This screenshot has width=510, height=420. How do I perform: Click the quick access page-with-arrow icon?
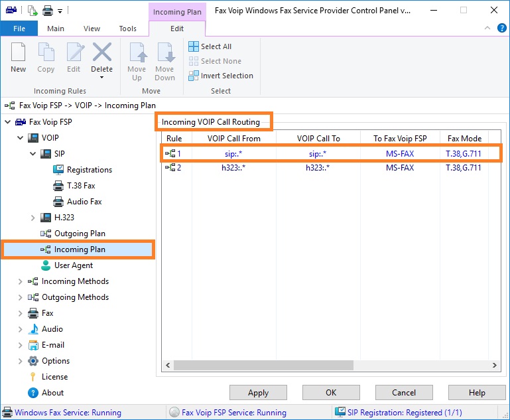point(32,11)
